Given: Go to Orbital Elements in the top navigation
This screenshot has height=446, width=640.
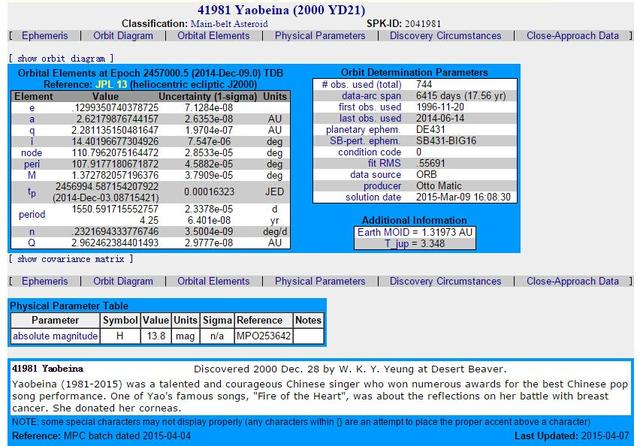Looking at the screenshot, I should (213, 35).
